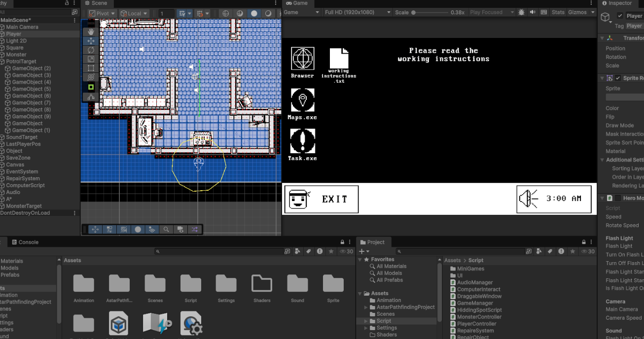The height and width of the screenshot is (339, 644).
Task: Select GameObject (5) in Hierarchy
Action: coord(31,89)
